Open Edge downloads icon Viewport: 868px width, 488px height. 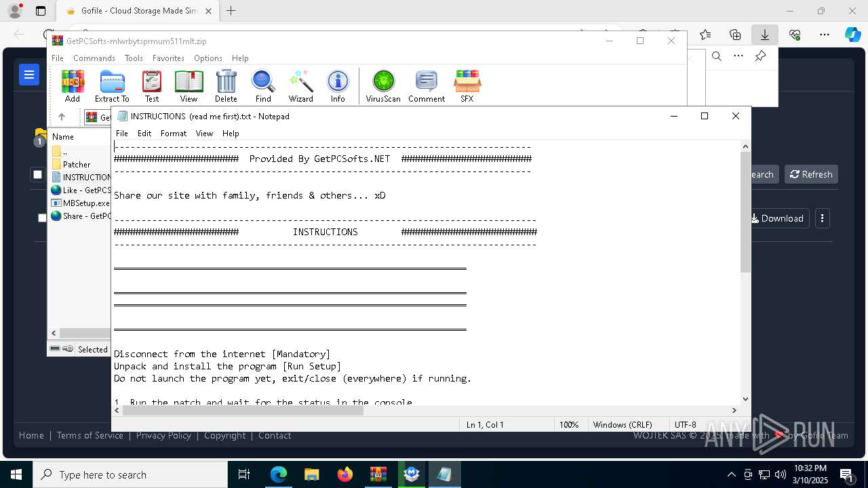(764, 35)
